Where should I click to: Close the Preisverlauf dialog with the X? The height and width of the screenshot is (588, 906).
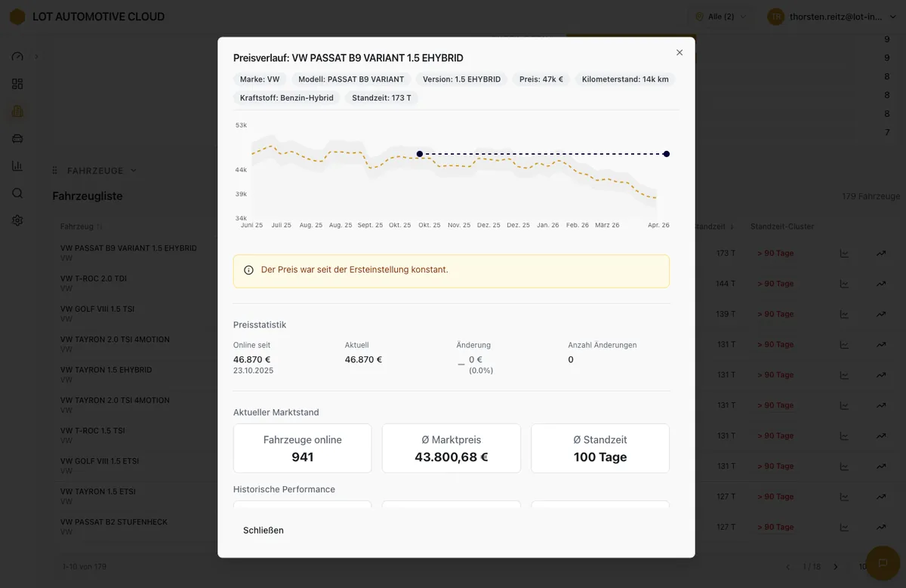[679, 52]
